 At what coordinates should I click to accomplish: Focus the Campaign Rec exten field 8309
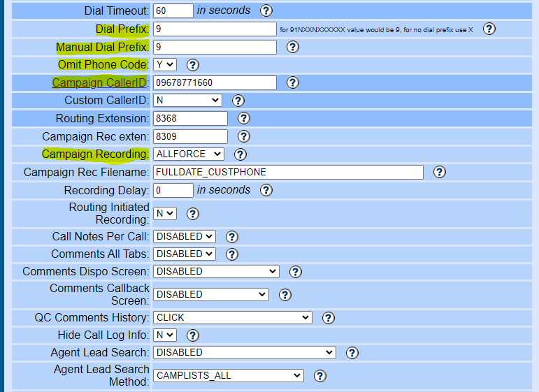pyautogui.click(x=190, y=136)
